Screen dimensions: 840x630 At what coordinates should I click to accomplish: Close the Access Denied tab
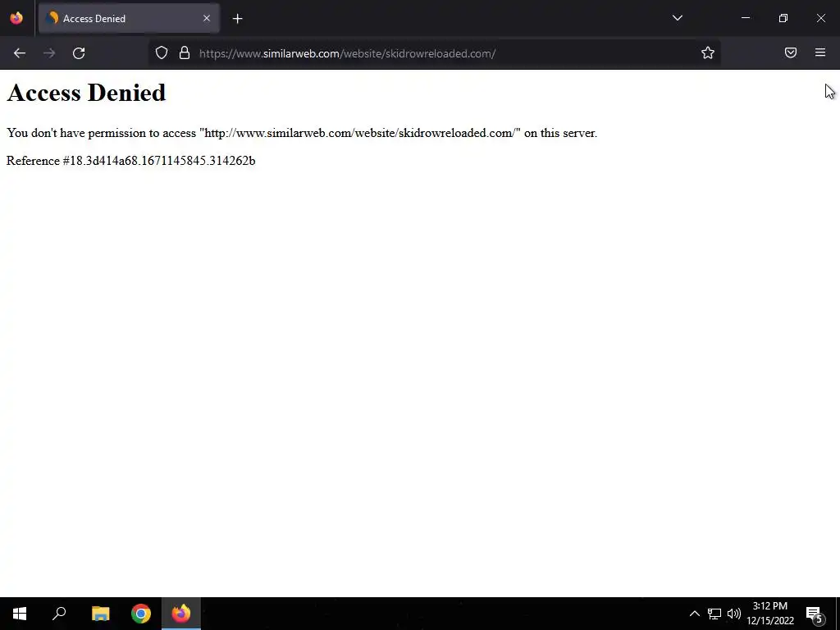coord(207,18)
